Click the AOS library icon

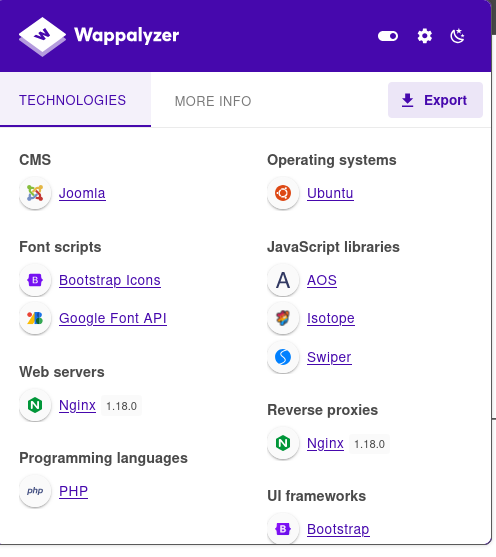[x=283, y=280]
